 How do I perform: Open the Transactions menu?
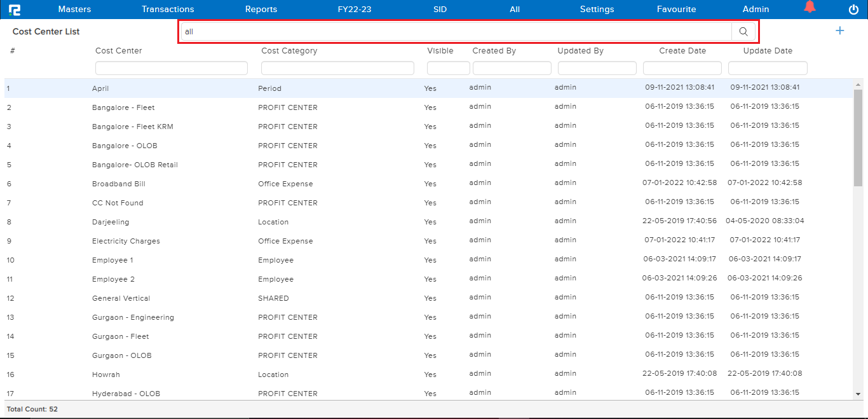pyautogui.click(x=168, y=9)
